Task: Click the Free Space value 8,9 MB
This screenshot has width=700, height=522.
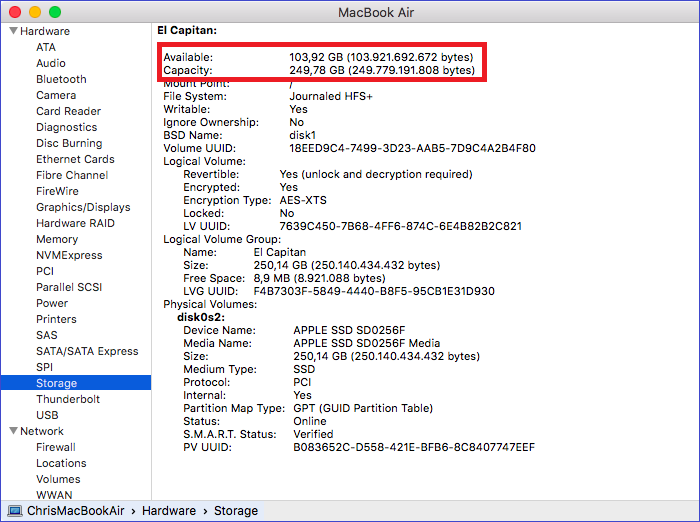Action: (x=319, y=278)
